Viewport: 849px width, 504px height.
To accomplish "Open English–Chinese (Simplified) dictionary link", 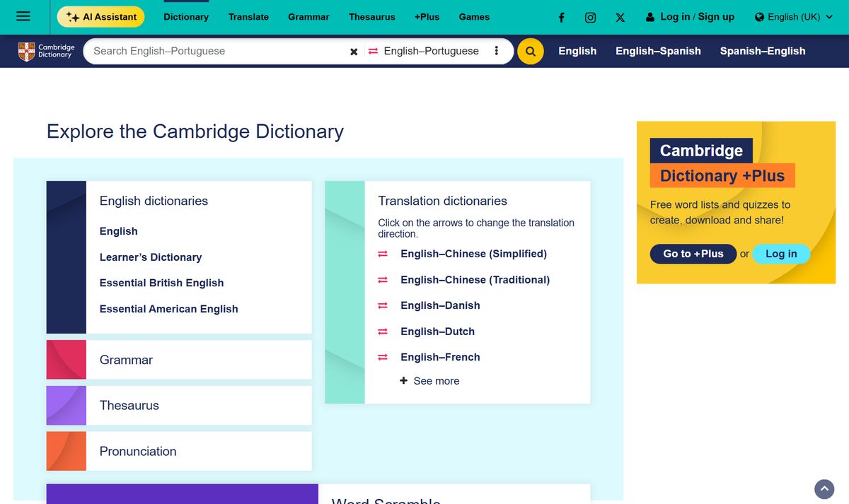I will [x=474, y=254].
